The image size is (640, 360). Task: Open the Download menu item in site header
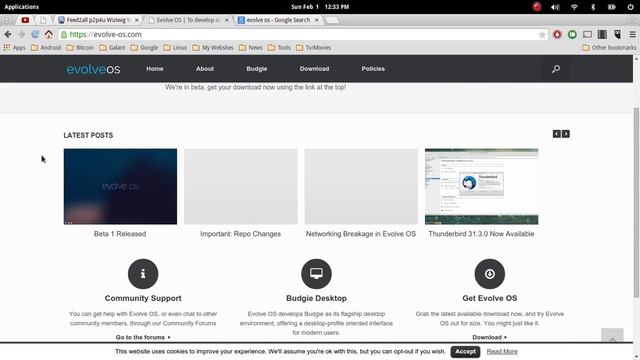314,69
